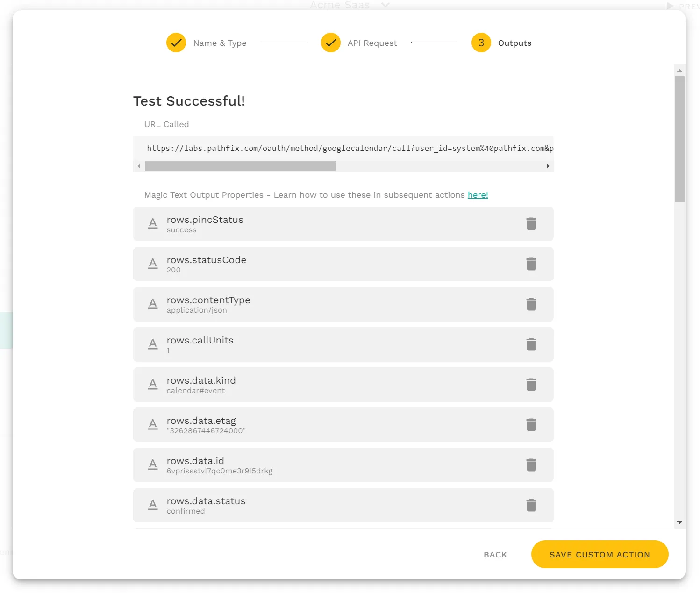Viewport: 700px width, 593px height.
Task: Click the text type icon for rows.data.etag
Action: [x=153, y=425]
